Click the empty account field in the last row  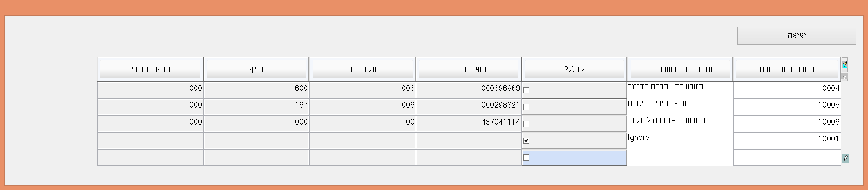[x=787, y=157]
